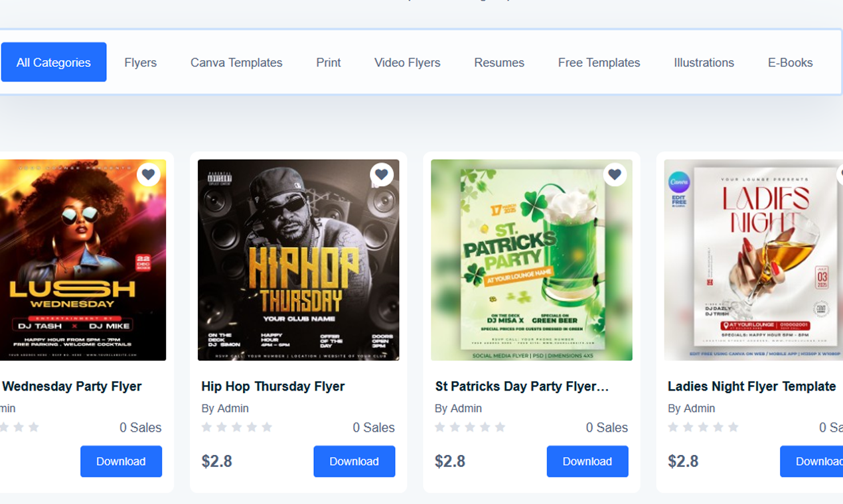Click star rating of Hip Hop Thursday Flyer

(237, 428)
